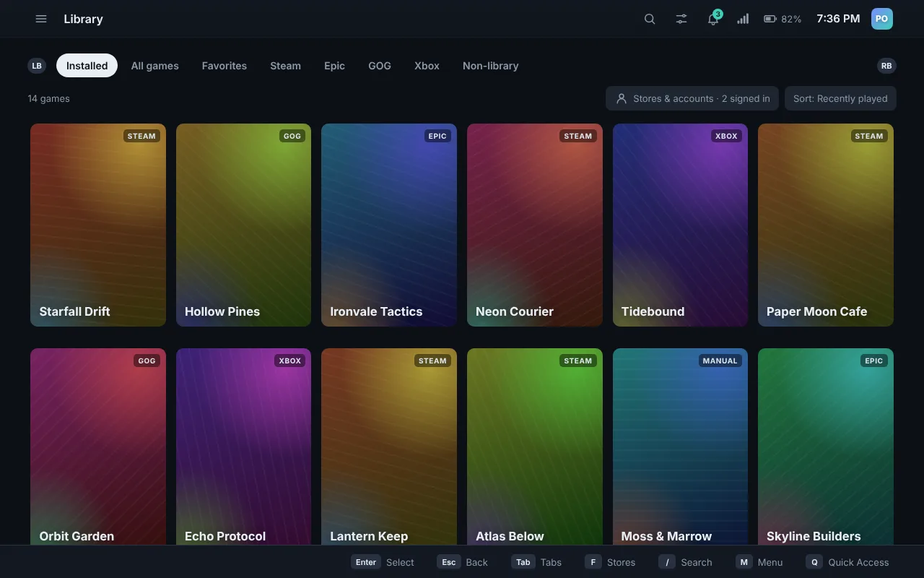Image resolution: width=924 pixels, height=578 pixels.
Task: Select the Lantern Keep game card
Action: click(389, 447)
